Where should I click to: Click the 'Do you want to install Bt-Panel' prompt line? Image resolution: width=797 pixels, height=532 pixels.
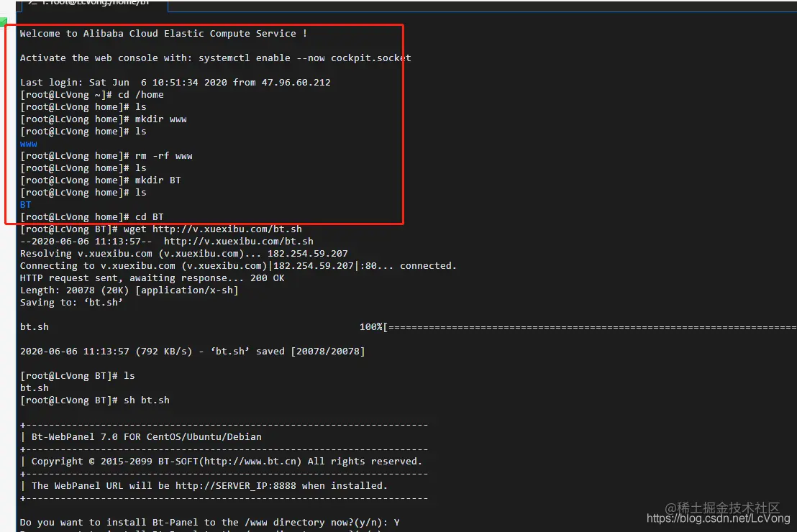pyautogui.click(x=209, y=523)
